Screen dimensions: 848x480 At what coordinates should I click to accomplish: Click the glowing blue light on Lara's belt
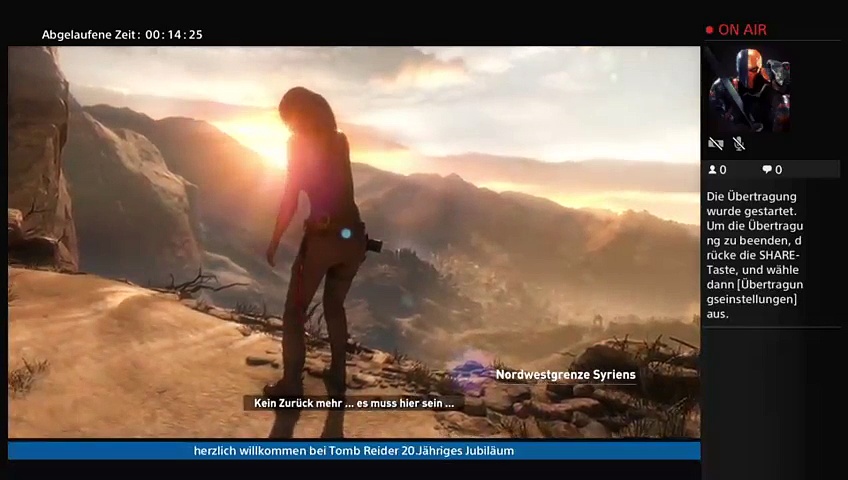pos(346,233)
